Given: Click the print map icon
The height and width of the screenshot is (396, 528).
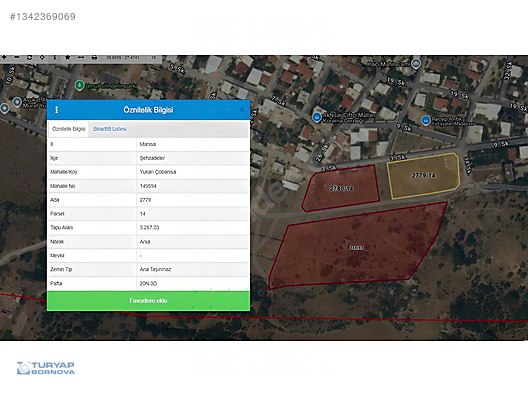Looking at the screenshot, I should (94, 58).
